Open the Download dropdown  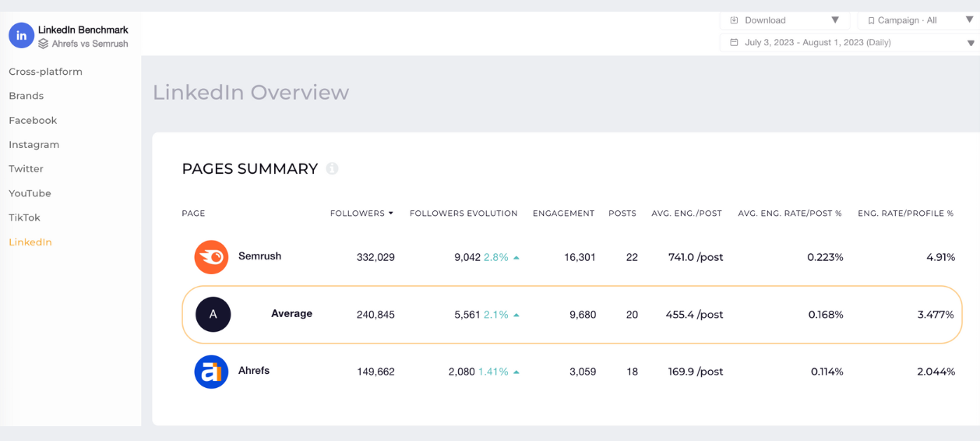tap(784, 20)
